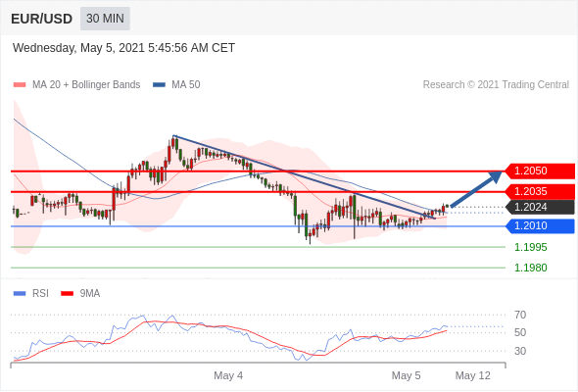Toggle the RSI legend marker
This screenshot has width=578, height=392.
tap(20, 294)
